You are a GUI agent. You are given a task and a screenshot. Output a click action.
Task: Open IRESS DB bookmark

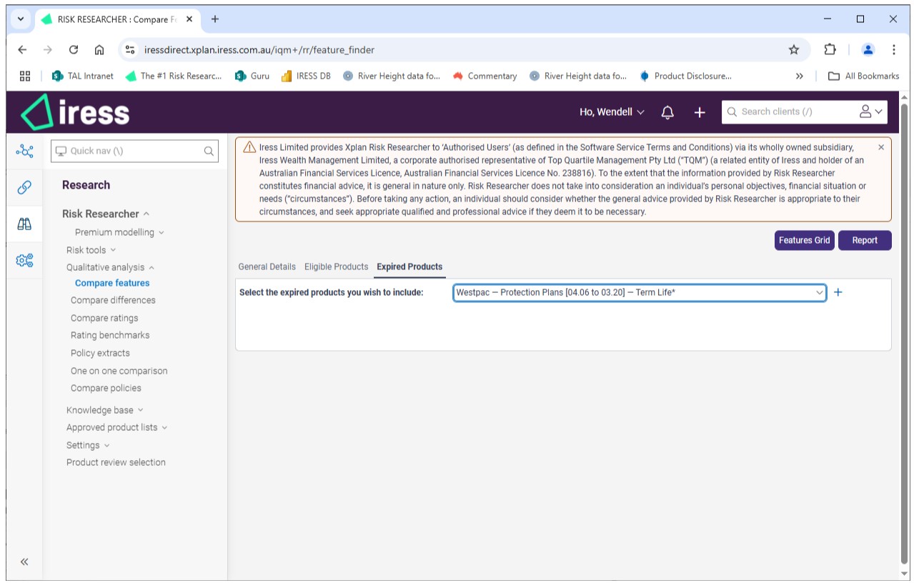[x=307, y=76]
